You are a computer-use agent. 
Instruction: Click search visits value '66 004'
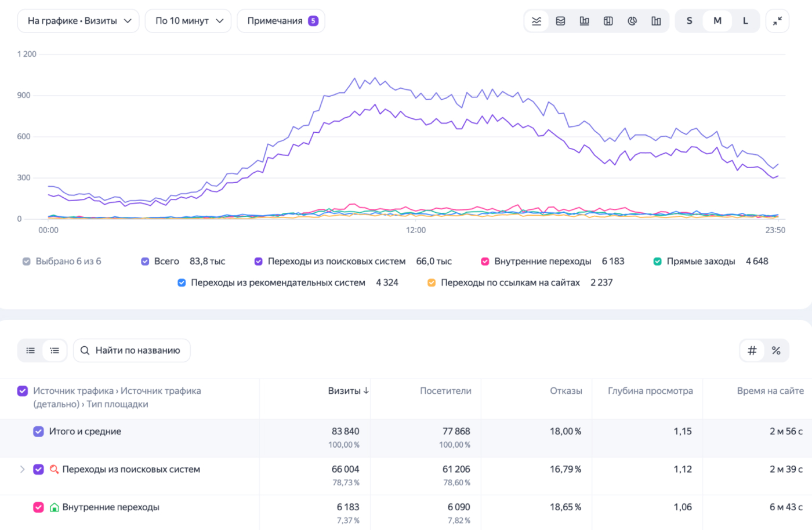346,469
